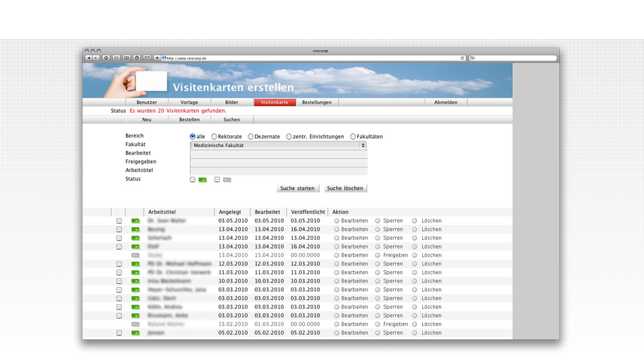This screenshot has width=644, height=359.
Task: Choose Freigeben for the Roland Wohler row
Action: coord(378,324)
